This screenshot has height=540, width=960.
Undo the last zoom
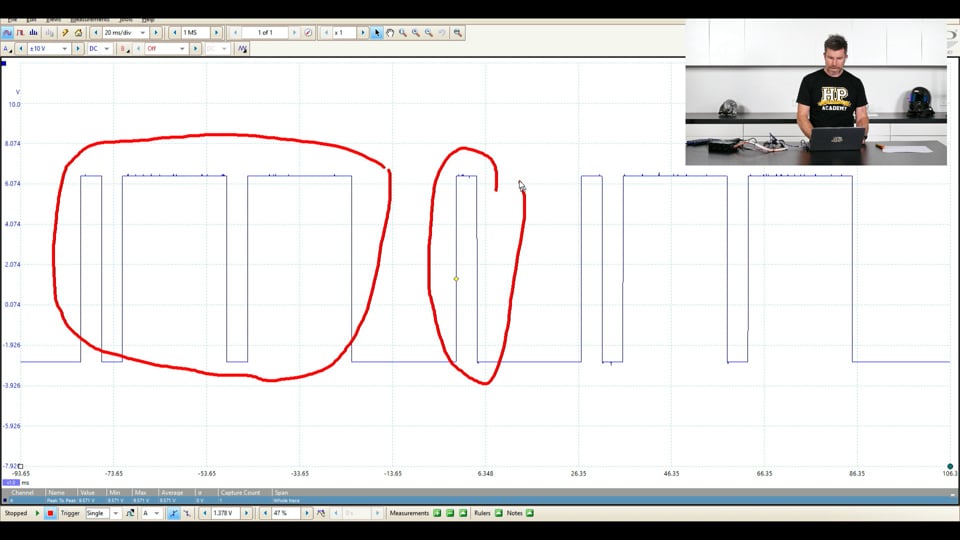(x=442, y=32)
